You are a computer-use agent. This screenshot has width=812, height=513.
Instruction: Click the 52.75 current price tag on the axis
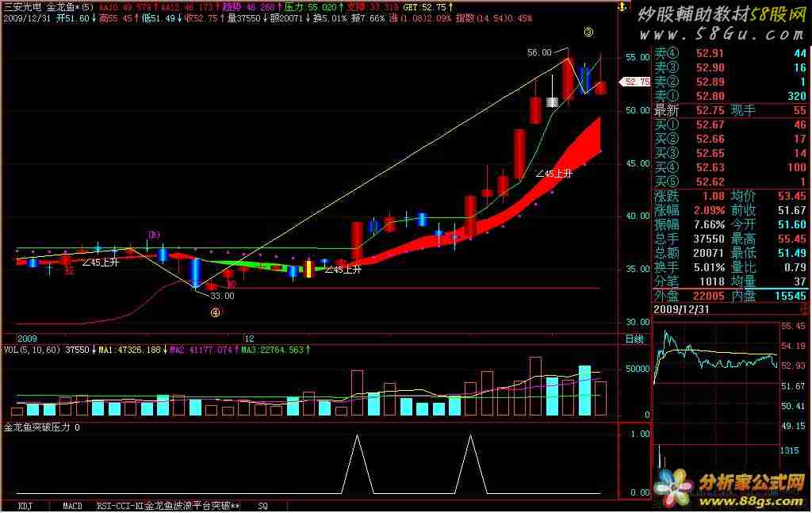pos(635,82)
